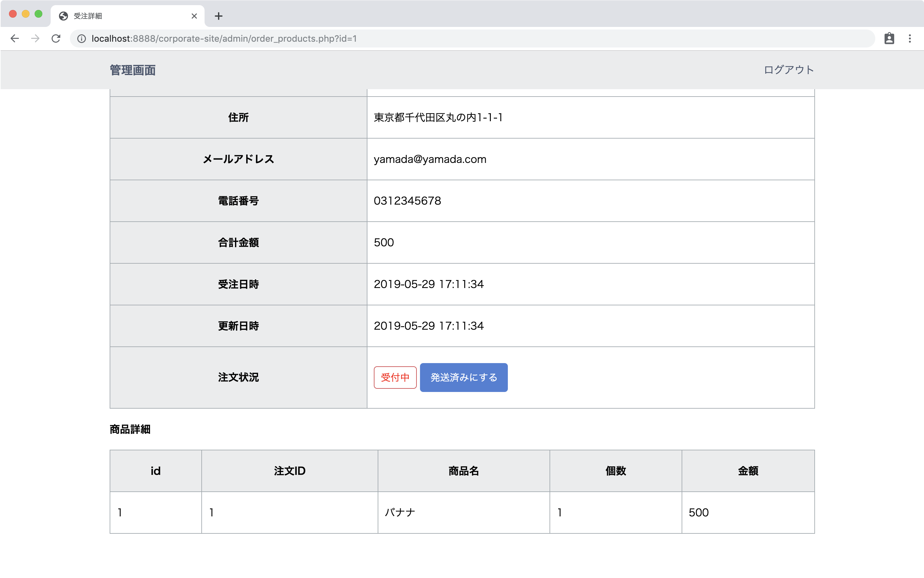Click the 金額 cell showing 500
This screenshot has width=924, height=578.
click(x=748, y=512)
